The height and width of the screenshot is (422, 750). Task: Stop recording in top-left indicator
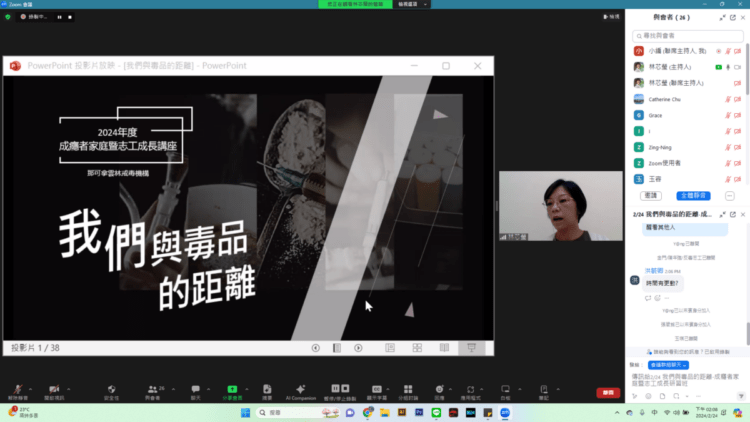point(70,17)
